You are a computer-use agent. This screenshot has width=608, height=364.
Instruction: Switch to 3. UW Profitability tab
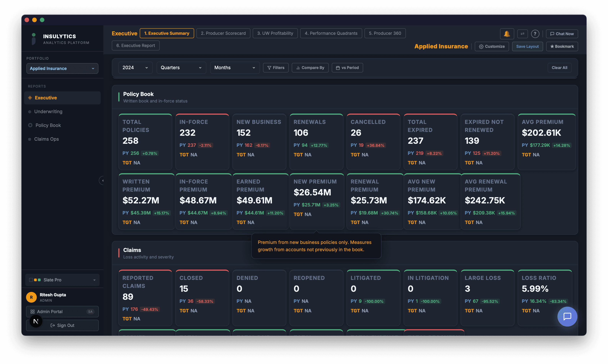(275, 33)
